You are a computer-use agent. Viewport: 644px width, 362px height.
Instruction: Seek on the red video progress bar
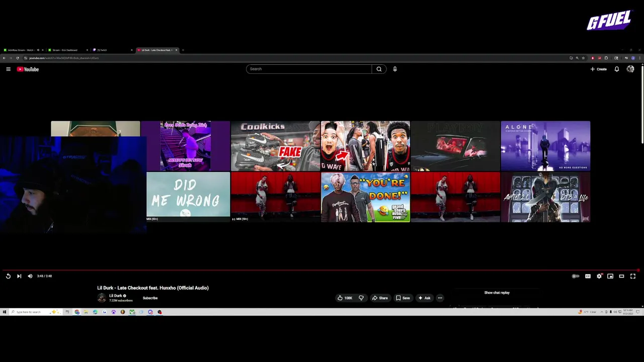coord(322,270)
